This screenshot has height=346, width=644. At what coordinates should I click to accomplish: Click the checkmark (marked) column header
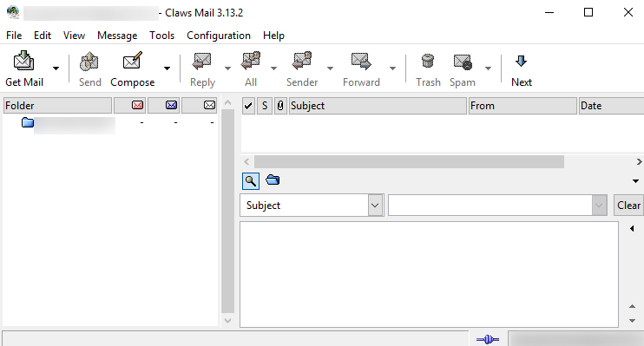tap(248, 106)
